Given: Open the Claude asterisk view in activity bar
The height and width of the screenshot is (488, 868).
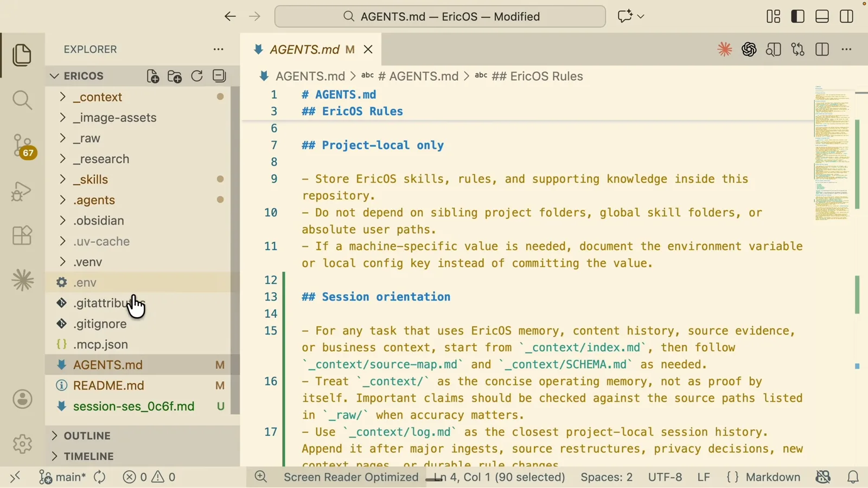Looking at the screenshot, I should coord(22,280).
